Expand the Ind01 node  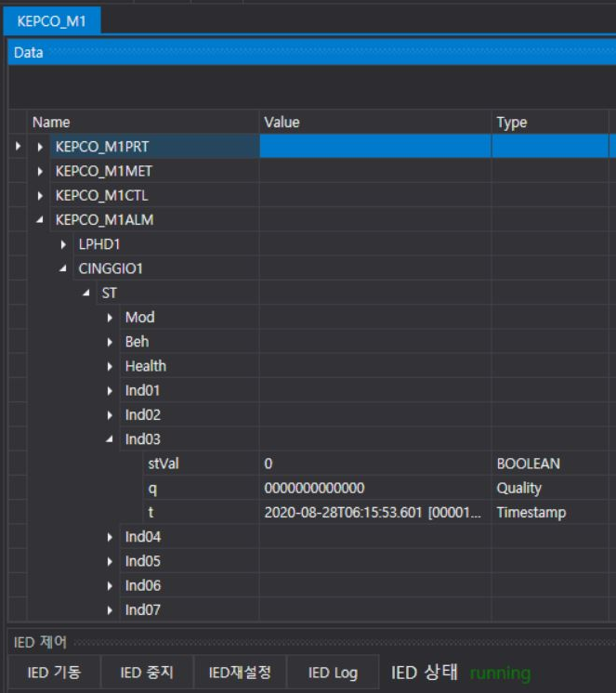(110, 390)
